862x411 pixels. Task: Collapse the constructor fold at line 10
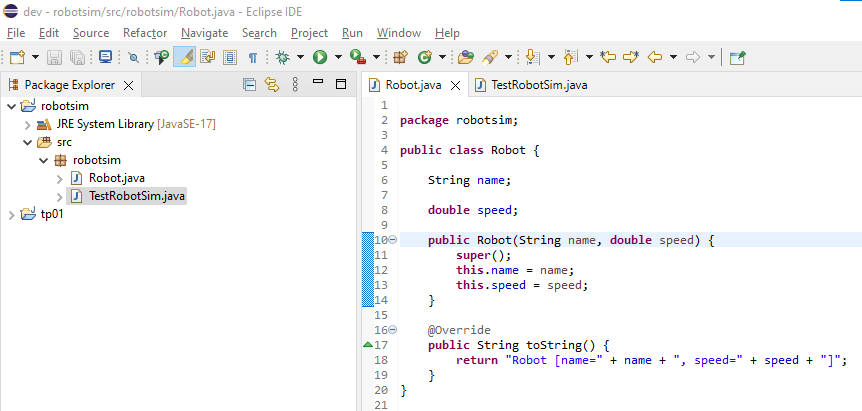[392, 240]
